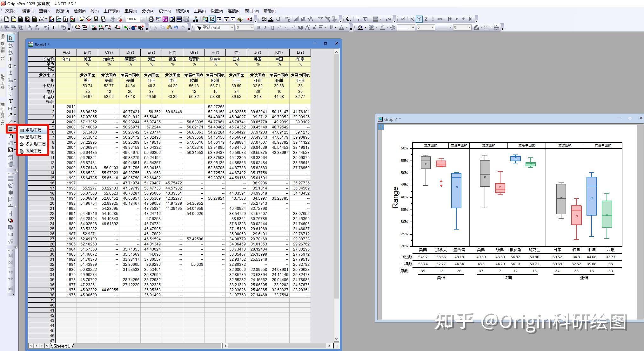Select column header L(Y) in Book1
The width and height of the screenshot is (644, 351).
(300, 52)
